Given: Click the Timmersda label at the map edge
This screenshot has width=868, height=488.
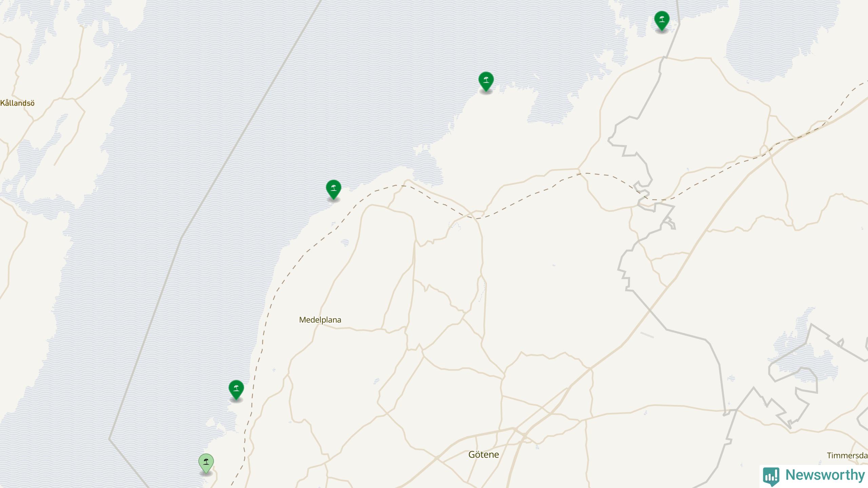Looking at the screenshot, I should (x=847, y=455).
